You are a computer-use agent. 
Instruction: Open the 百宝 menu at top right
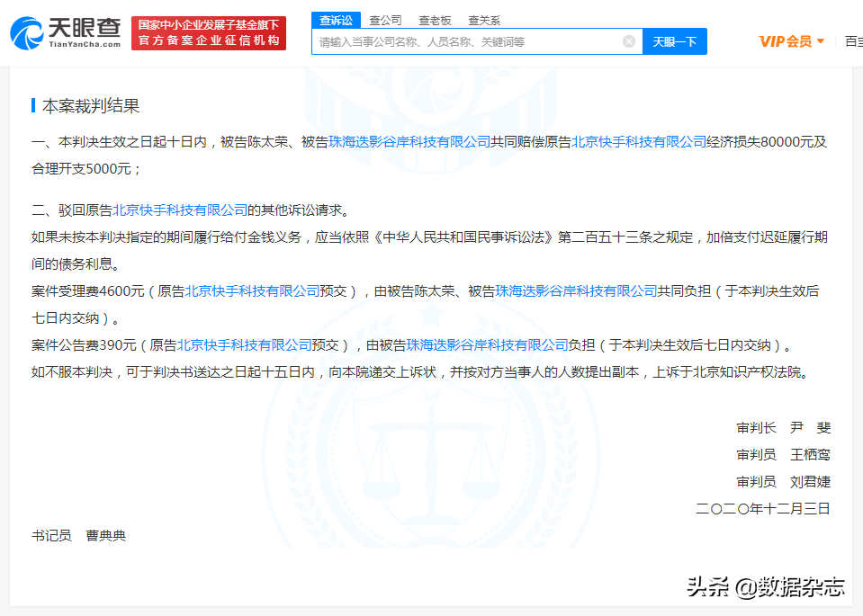[x=852, y=41]
